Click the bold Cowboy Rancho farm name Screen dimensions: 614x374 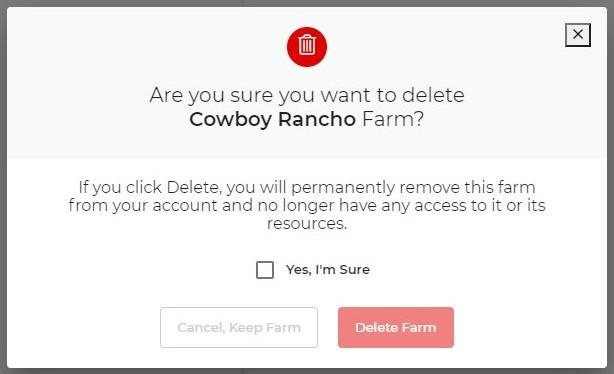coord(273,119)
